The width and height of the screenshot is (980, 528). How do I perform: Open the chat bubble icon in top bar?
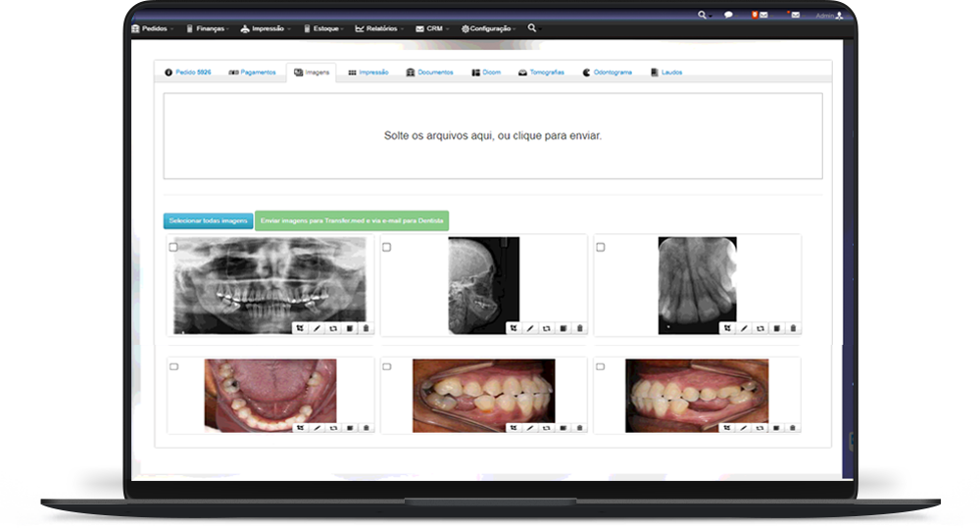[728, 15]
